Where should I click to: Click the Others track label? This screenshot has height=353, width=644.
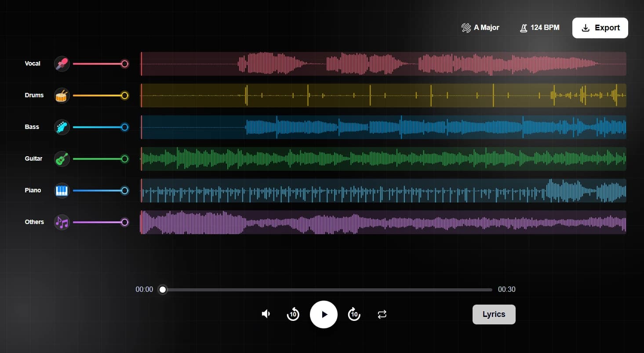(34, 222)
